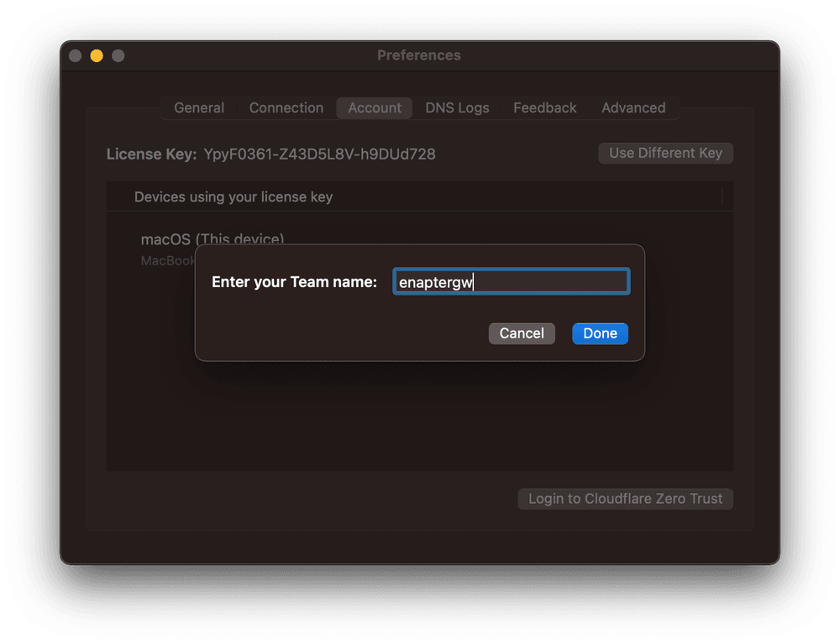Click the Devices using your license key header
The width and height of the screenshot is (840, 644).
(234, 196)
